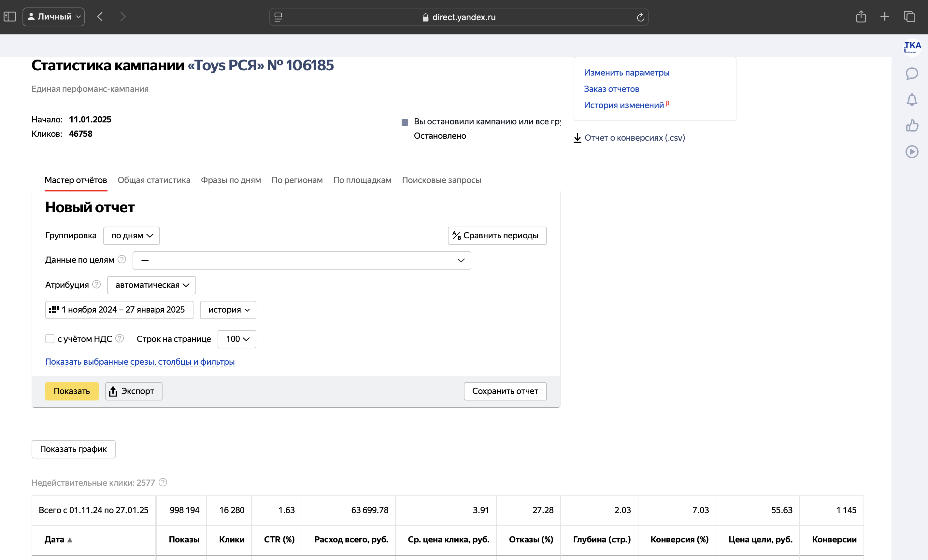Switch to По площадкам tab

point(362,180)
